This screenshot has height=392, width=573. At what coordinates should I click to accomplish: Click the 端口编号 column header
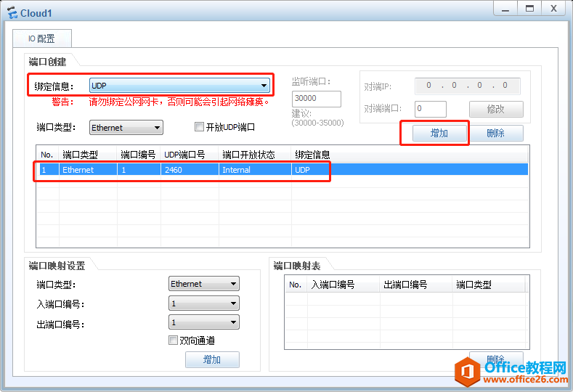[139, 155]
